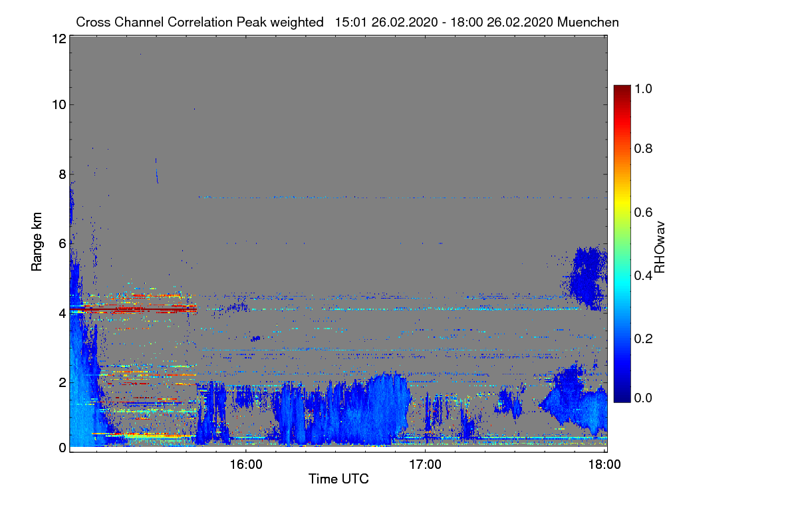Click the plot title 'Cross Channel Correlation Peak weighted'

pyautogui.click(x=200, y=22)
